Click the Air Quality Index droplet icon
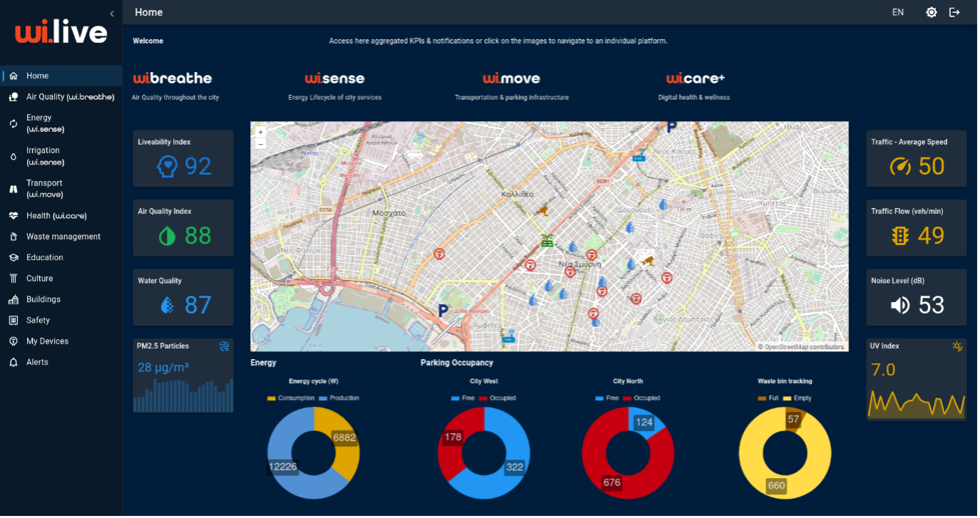 coord(167,236)
